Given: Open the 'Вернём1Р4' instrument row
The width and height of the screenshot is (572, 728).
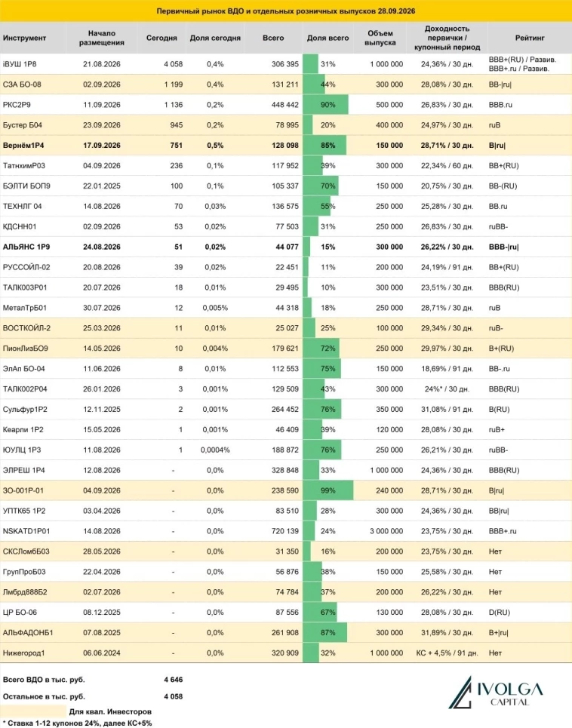Looking at the screenshot, I should pos(286,146).
